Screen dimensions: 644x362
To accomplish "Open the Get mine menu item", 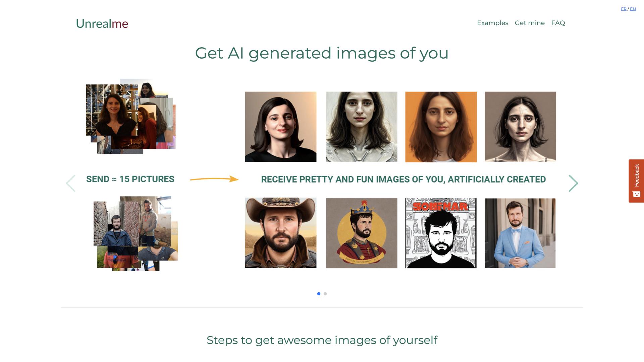I will click(x=530, y=23).
